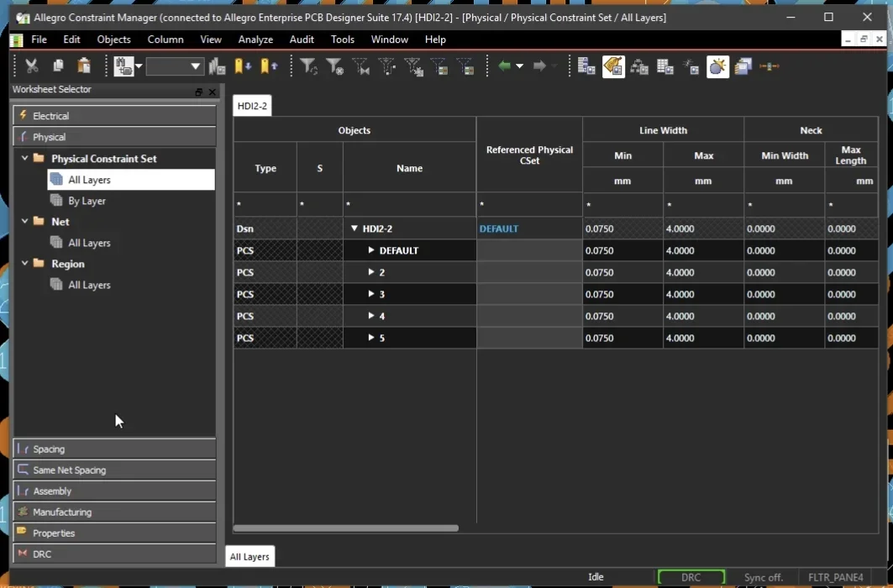
Task: Close the Worksheet Selector panel
Action: pos(213,92)
